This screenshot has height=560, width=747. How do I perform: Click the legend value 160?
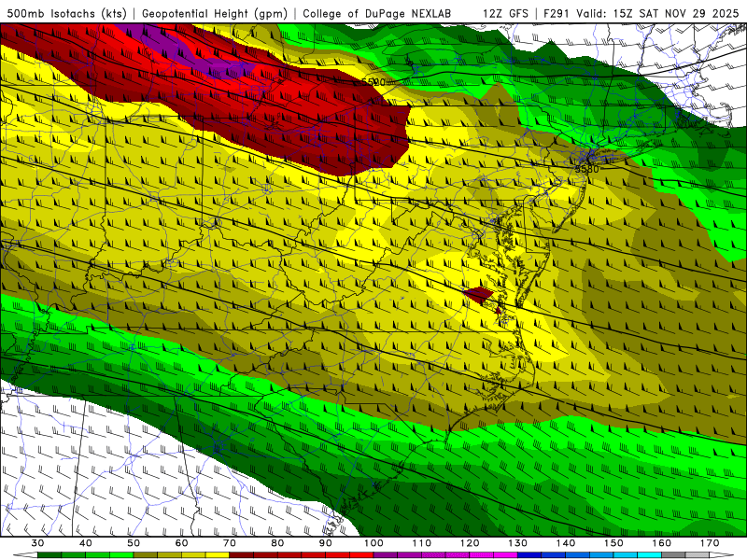pos(662,543)
